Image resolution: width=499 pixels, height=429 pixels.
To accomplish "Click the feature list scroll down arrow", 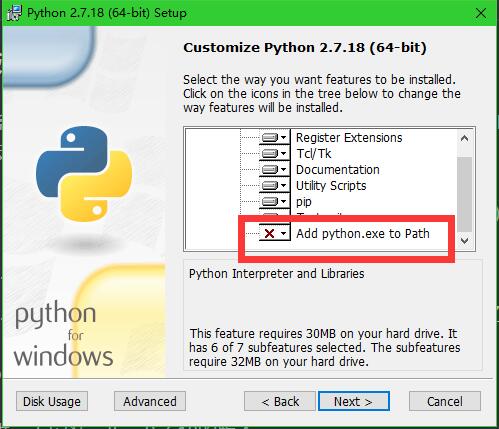I will (465, 240).
